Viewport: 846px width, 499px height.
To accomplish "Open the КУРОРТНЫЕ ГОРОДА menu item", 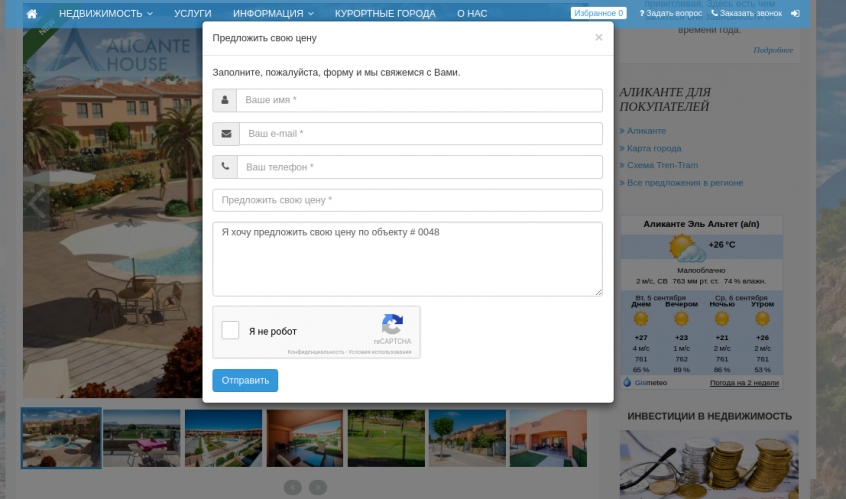I will [385, 14].
